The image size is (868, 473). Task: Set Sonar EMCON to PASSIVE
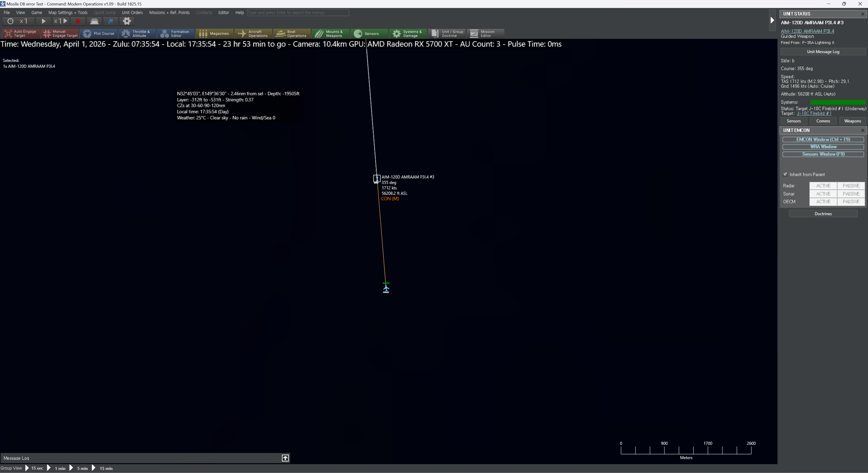point(851,194)
